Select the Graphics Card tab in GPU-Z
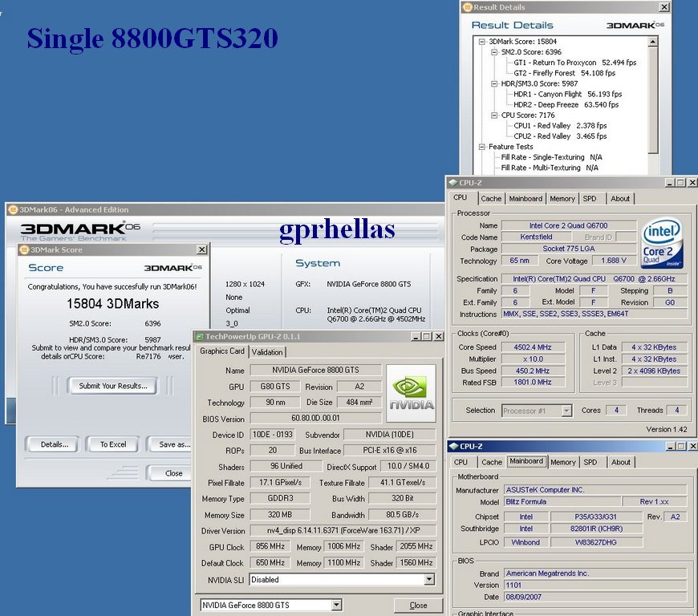Viewport: 698px width, 616px height. (222, 351)
